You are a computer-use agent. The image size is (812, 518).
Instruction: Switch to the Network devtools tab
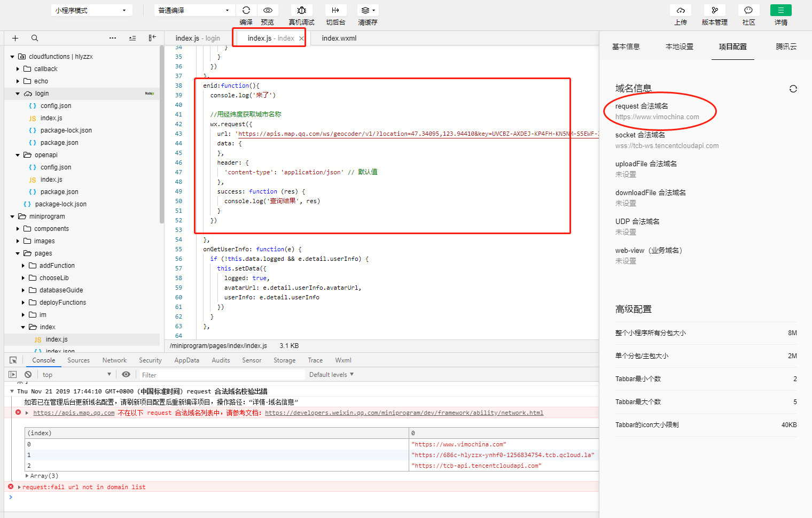(114, 360)
